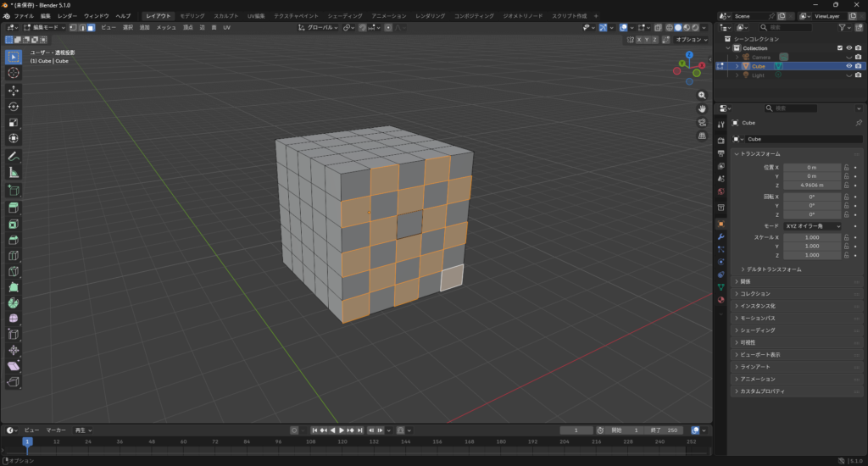The image size is (868, 466).
Task: Click the camera view viewport gizmo
Action: [702, 122]
